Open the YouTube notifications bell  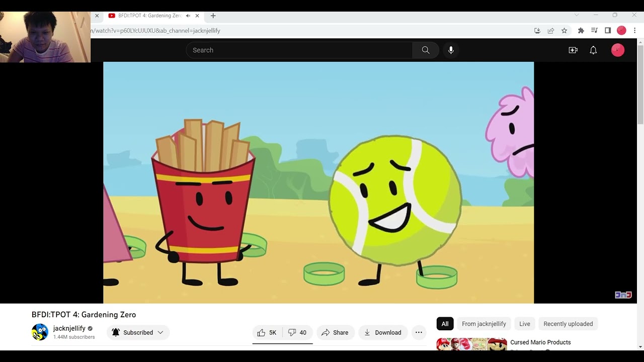pos(593,50)
